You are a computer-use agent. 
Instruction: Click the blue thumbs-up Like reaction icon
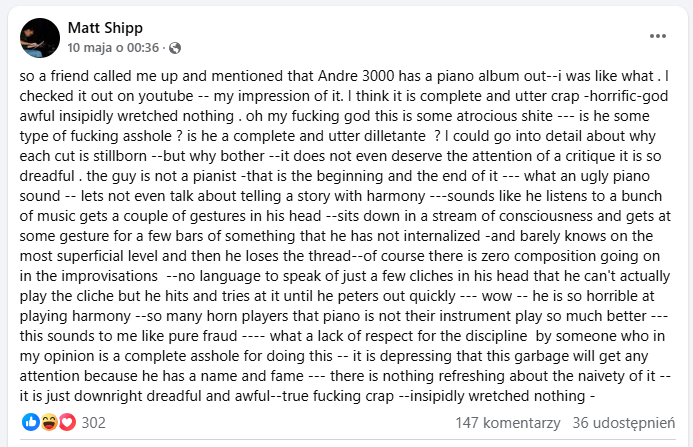(x=30, y=422)
